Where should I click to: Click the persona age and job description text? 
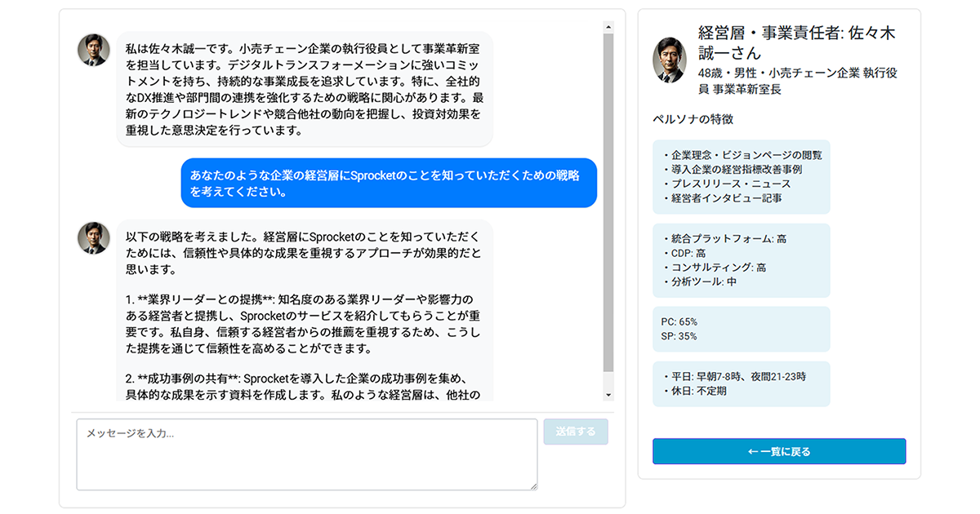click(798, 81)
